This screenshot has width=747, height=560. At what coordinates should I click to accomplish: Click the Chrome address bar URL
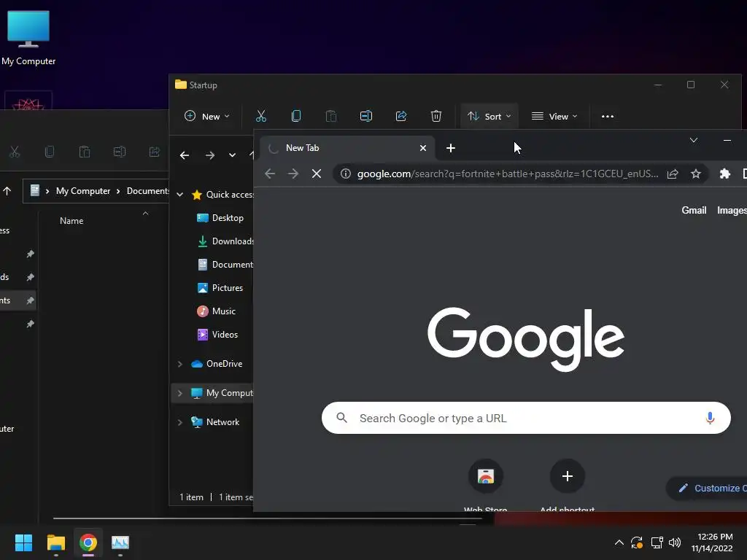[x=508, y=174]
